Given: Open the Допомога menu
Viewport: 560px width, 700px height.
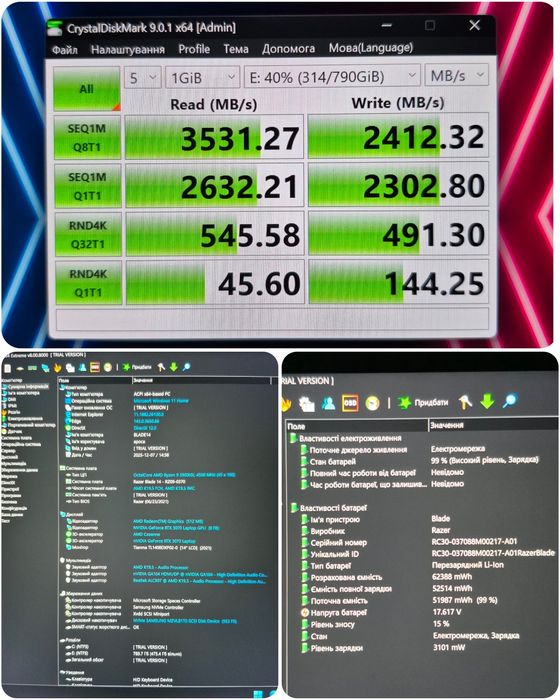Looking at the screenshot, I should 288,48.
